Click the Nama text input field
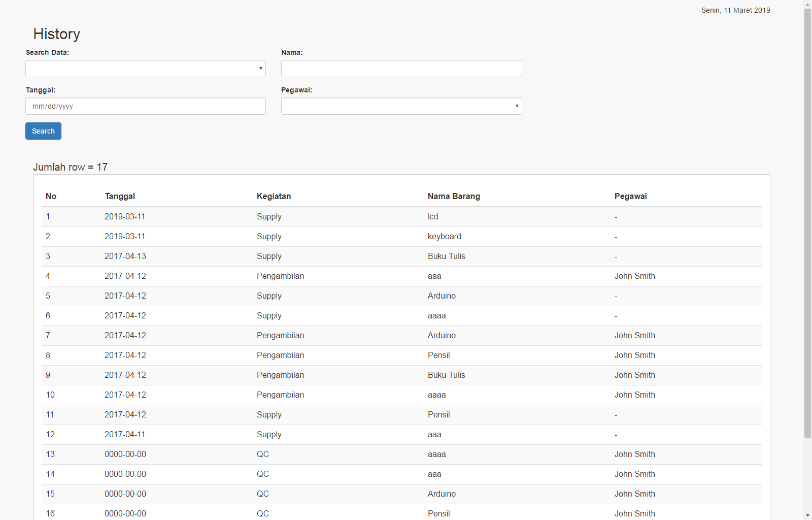This screenshot has width=812, height=520. pos(401,69)
